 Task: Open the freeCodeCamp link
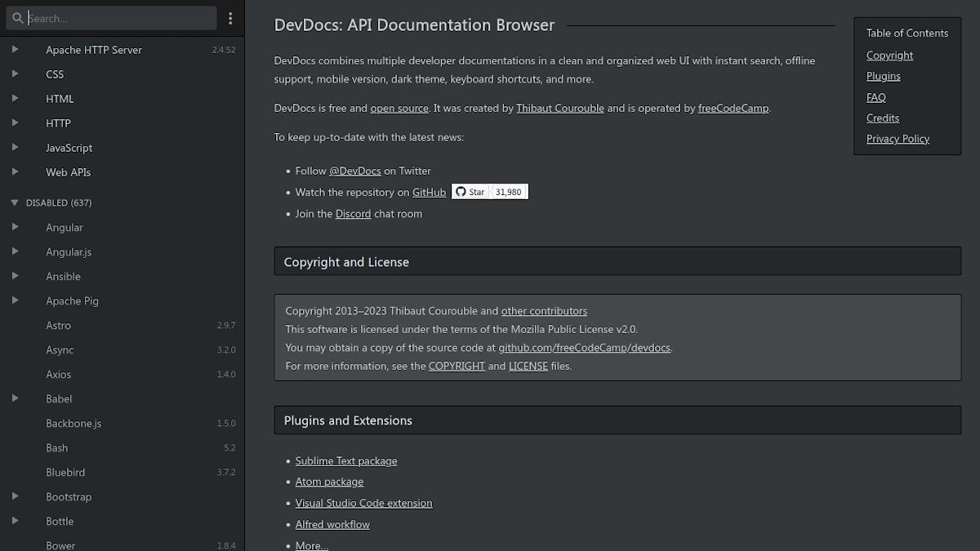pos(733,108)
